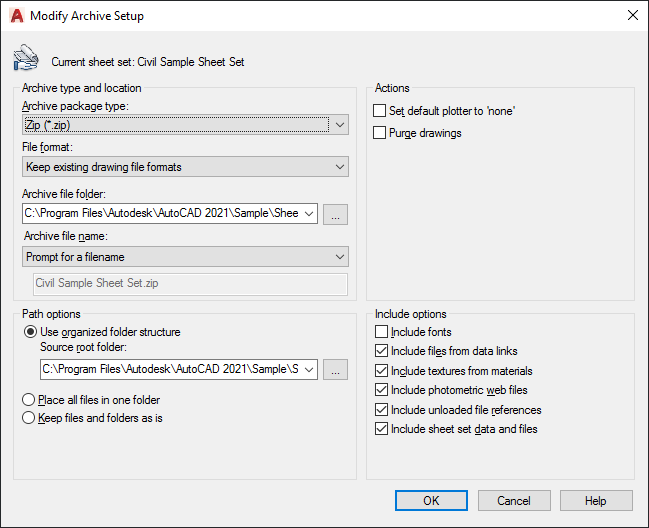Expand the Archive file folder path list
Image resolution: width=649 pixels, height=528 pixels.
pos(308,213)
